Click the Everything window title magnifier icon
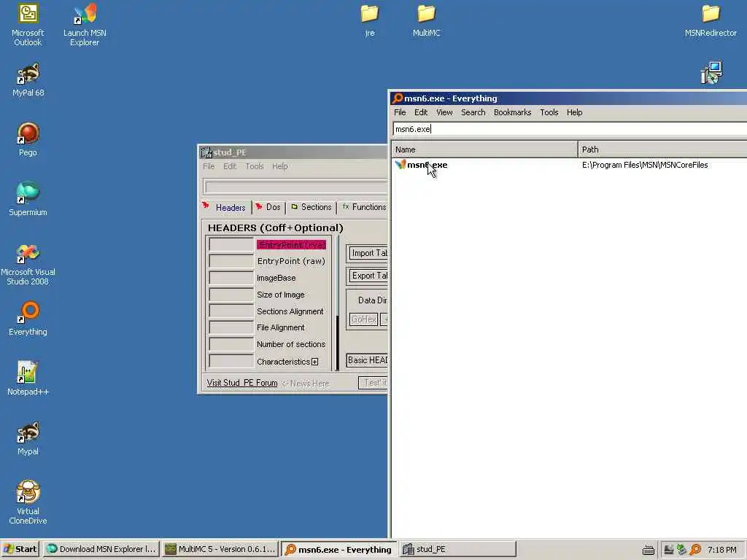Viewport: 747px width, 560px height. [x=398, y=98]
